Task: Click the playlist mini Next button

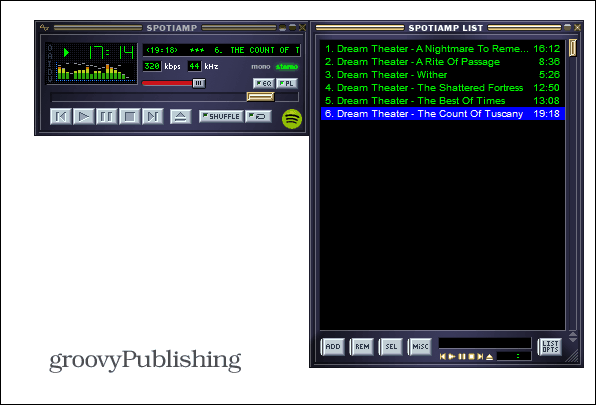Action: 480,357
